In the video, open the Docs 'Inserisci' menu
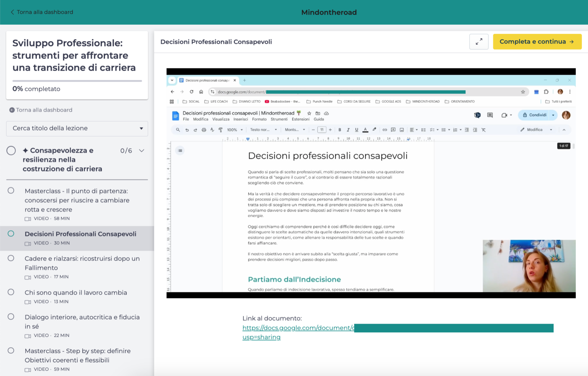 pos(241,119)
